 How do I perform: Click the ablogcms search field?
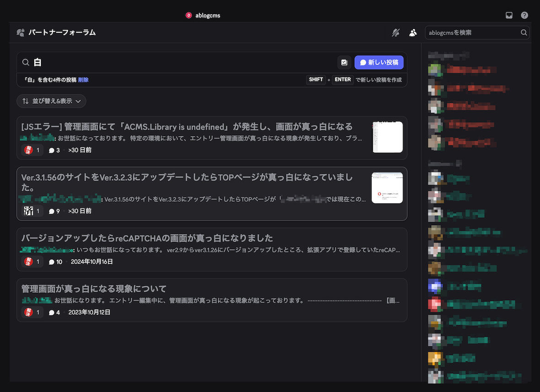coord(471,32)
